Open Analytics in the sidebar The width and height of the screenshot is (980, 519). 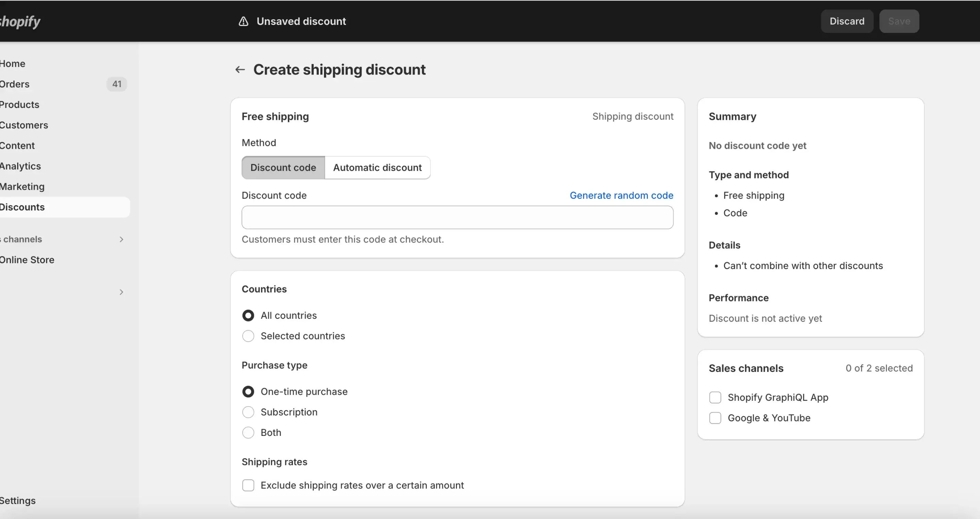(x=20, y=167)
